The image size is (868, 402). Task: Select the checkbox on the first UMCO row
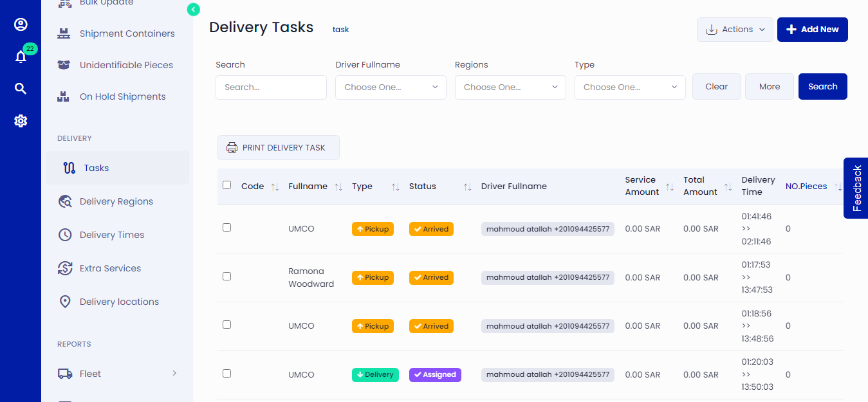click(x=226, y=227)
